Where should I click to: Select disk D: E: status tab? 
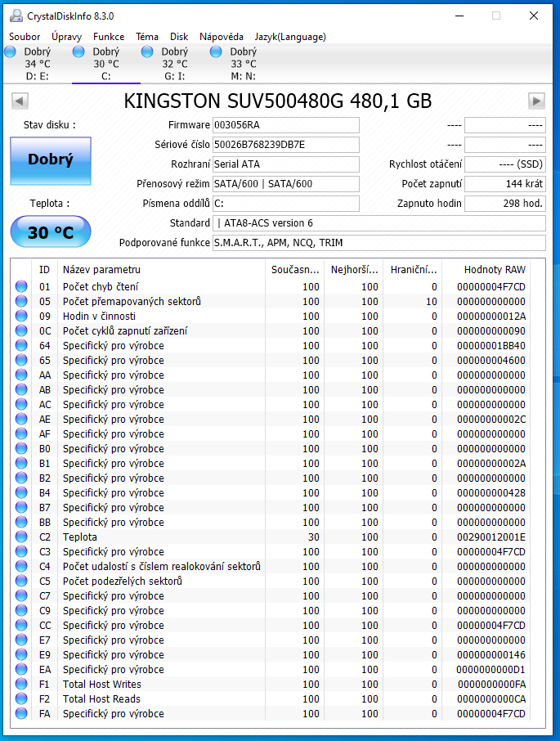38,64
